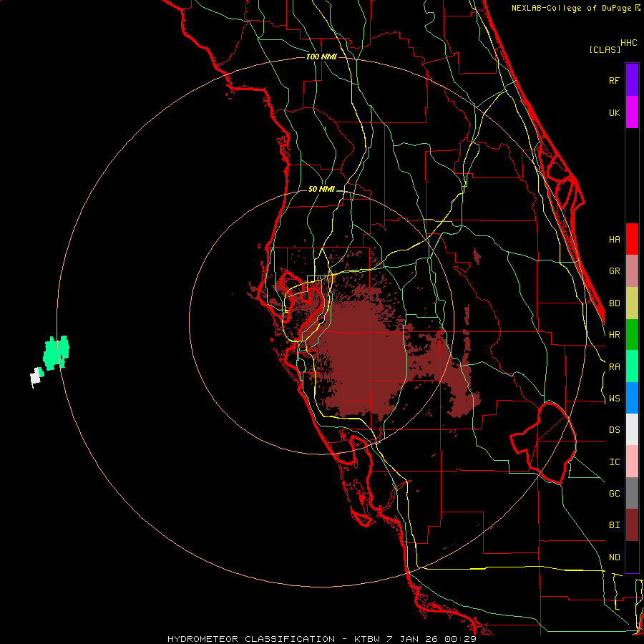Pick the yellow BD legend swatch
Viewport: 644px width, 644px height.
tap(632, 303)
